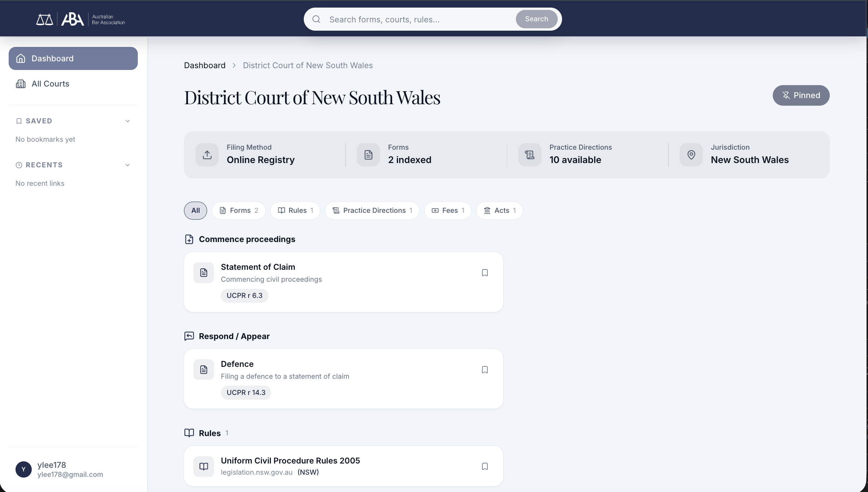Image resolution: width=868 pixels, height=492 pixels.
Task: Switch to the Forms filter tab
Action: pos(238,210)
